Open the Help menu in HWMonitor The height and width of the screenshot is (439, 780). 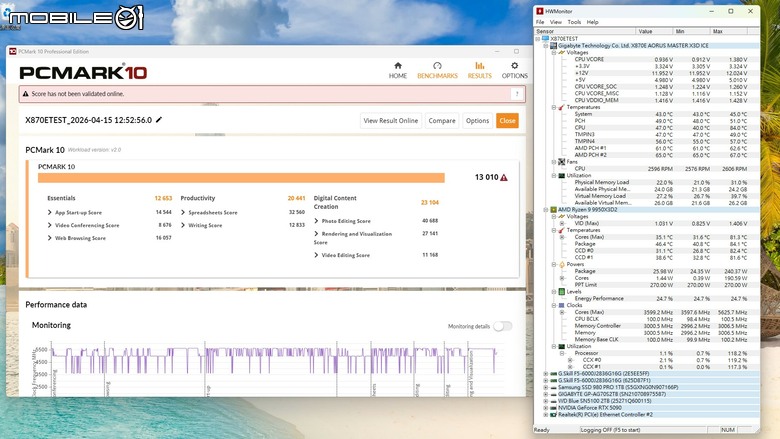click(592, 22)
